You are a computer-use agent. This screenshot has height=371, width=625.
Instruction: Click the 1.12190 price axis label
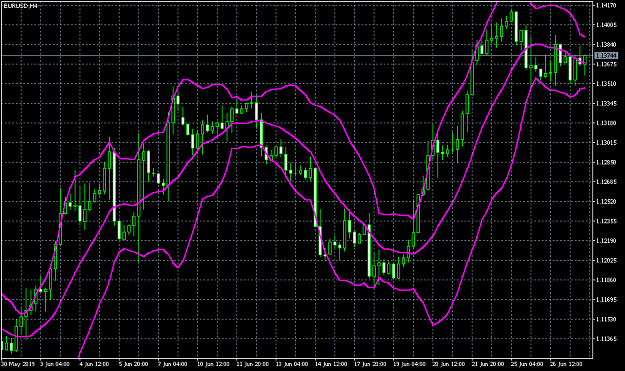tap(606, 241)
